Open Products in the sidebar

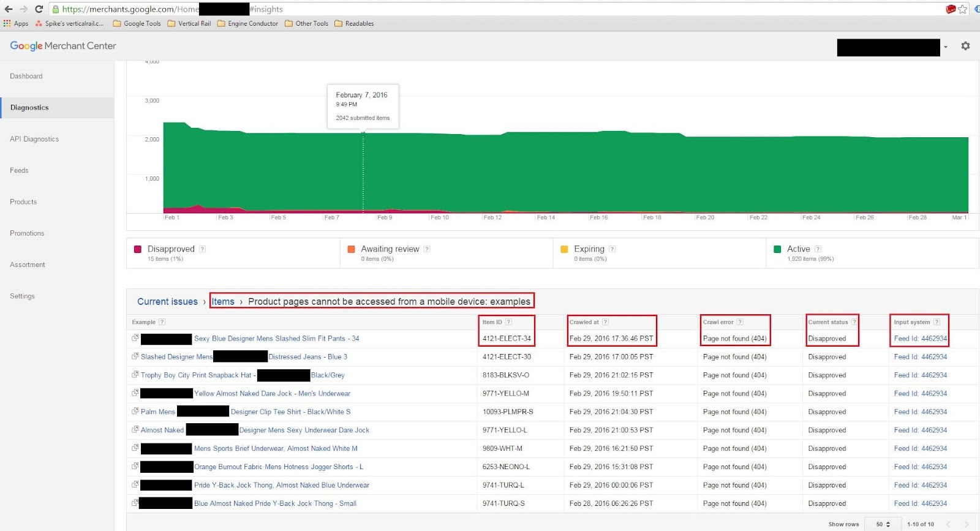click(x=23, y=202)
